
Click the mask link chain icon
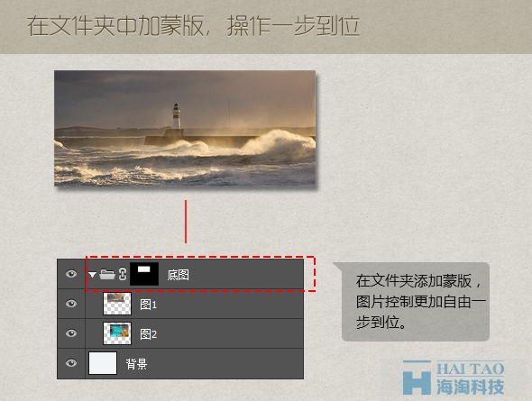[123, 274]
